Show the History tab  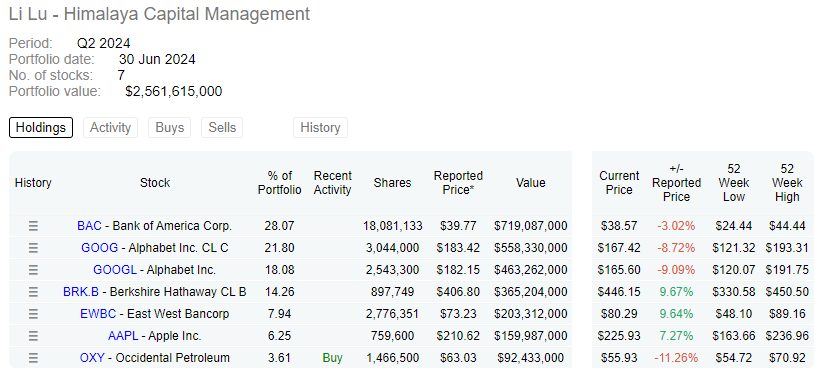point(320,128)
